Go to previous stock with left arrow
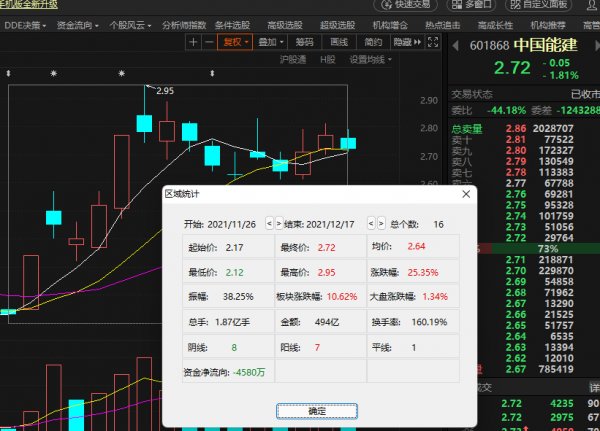Image resolution: width=600 pixels, height=431 pixels. pyautogui.click(x=455, y=46)
